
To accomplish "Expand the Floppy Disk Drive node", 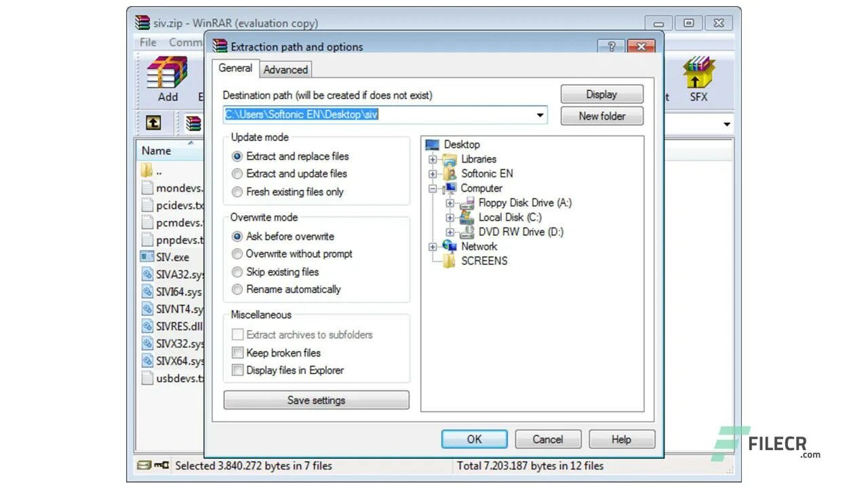I will tap(450, 203).
